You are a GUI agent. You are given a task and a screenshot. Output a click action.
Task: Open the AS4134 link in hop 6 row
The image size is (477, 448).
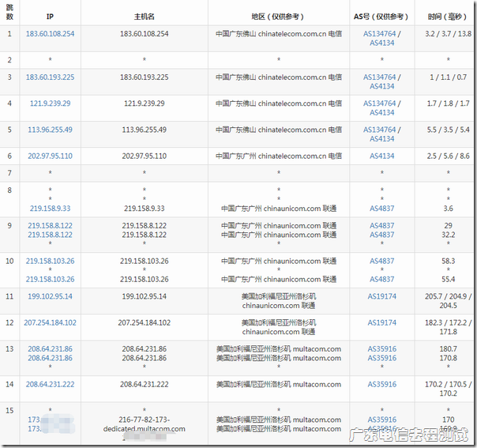pos(382,156)
